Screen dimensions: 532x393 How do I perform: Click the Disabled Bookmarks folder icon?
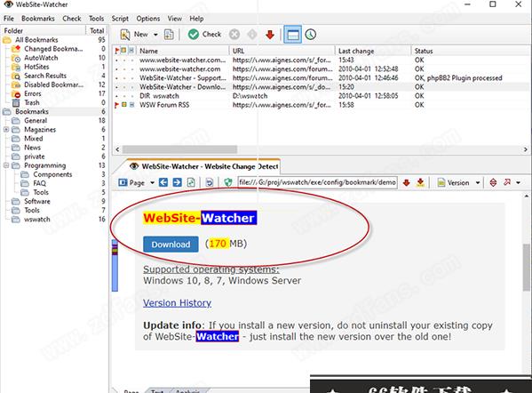[16, 85]
